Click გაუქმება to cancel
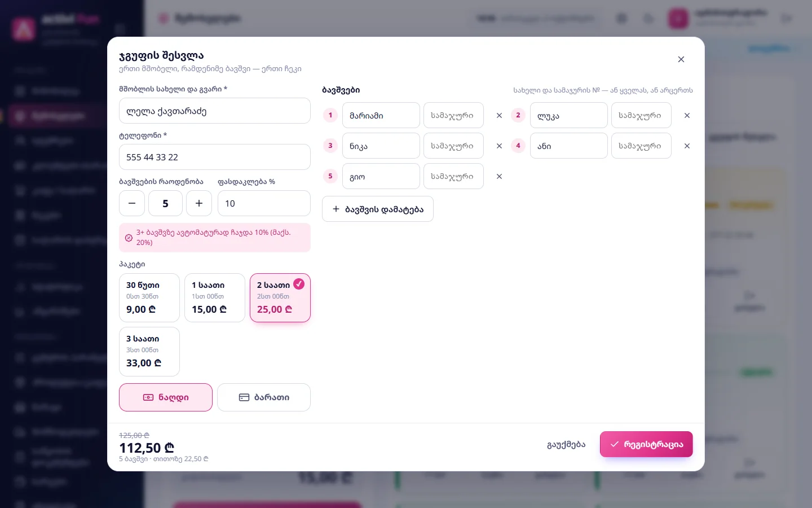Viewport: 812px width, 508px height. click(566, 444)
